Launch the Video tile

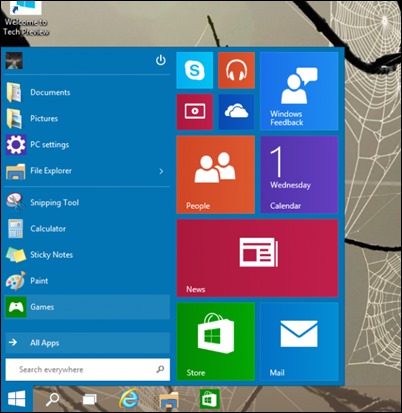(x=194, y=112)
